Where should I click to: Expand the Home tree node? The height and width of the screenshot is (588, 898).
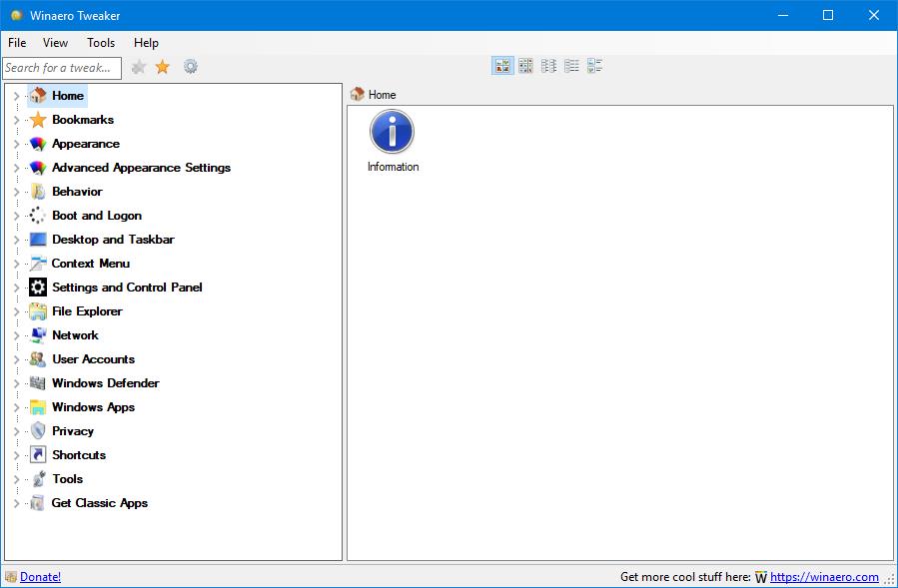(17, 96)
